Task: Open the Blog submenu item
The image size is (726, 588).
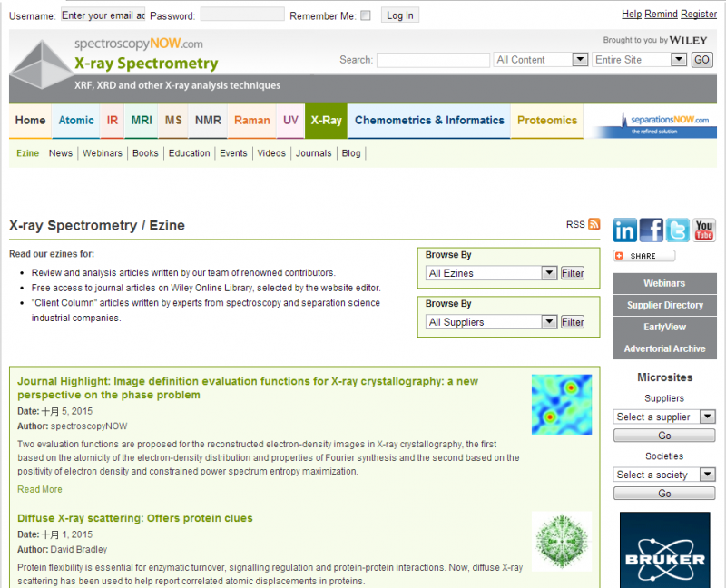Action: point(351,153)
